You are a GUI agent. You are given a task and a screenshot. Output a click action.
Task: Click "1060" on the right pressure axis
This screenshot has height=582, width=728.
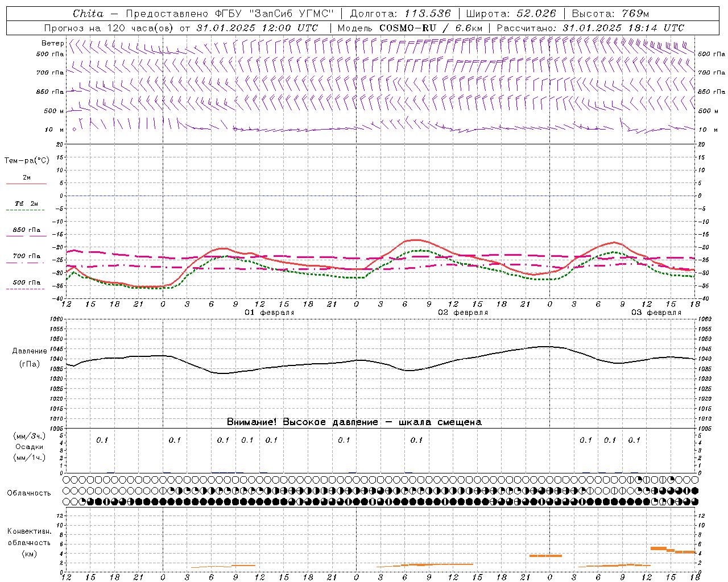[x=705, y=319]
